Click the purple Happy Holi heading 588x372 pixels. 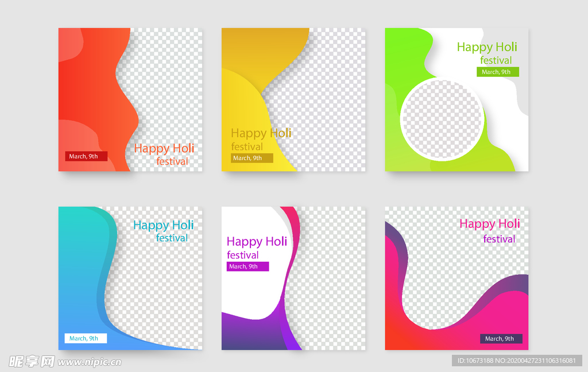coord(257,241)
